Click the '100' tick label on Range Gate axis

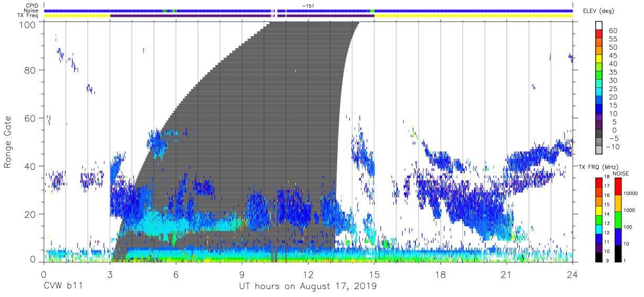coord(27,25)
